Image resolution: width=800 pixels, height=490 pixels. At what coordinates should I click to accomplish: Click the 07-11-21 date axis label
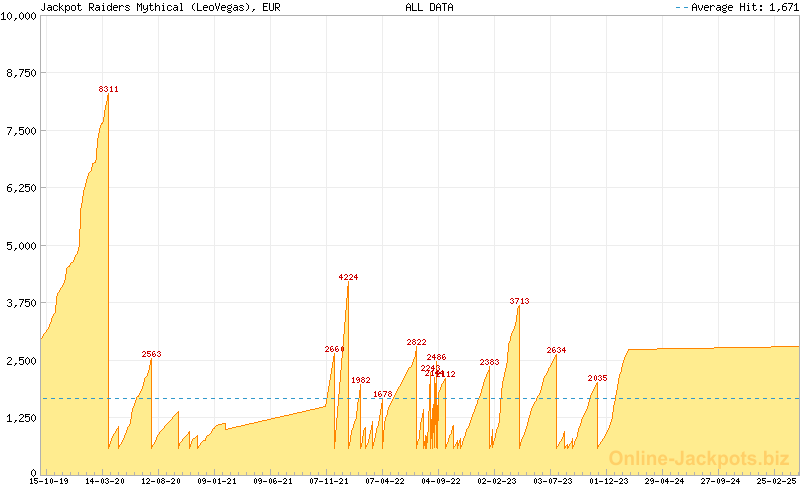(x=329, y=481)
